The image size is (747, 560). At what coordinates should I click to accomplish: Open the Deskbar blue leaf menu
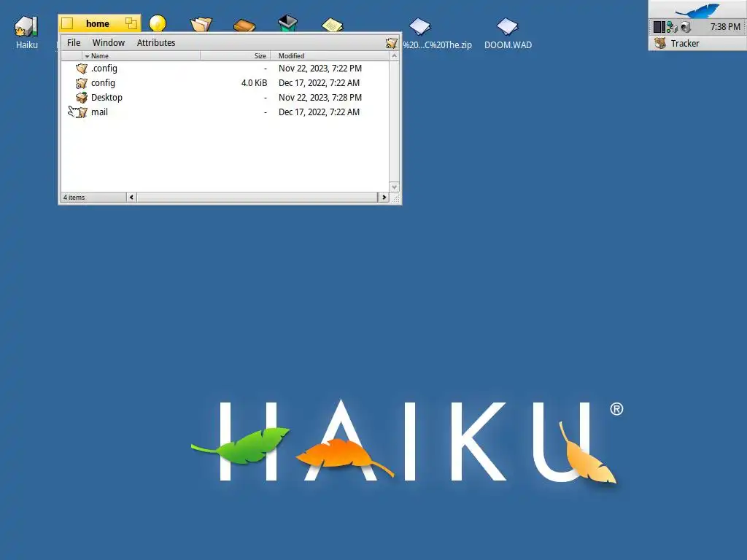click(697, 9)
